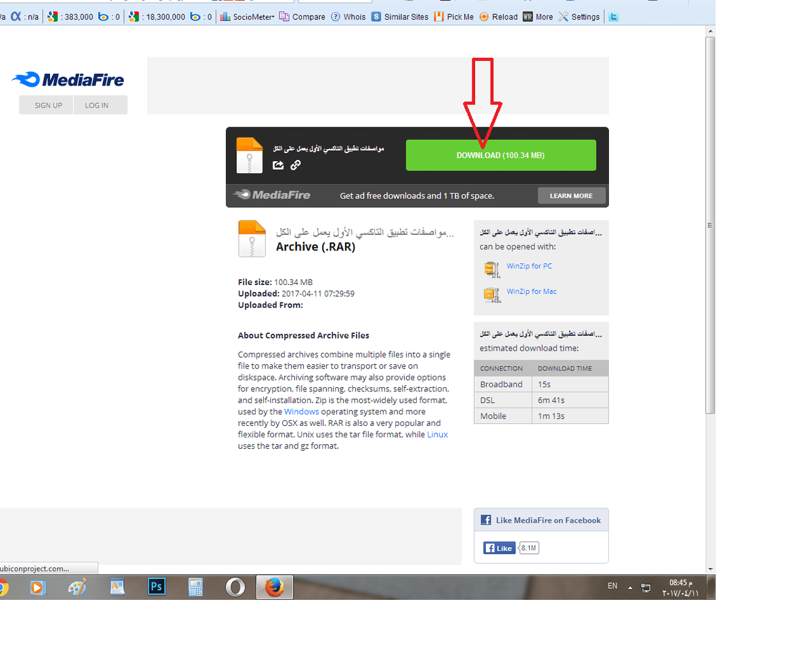Click the orange zip file icon in dark banner
The image size is (812, 650).
click(249, 156)
